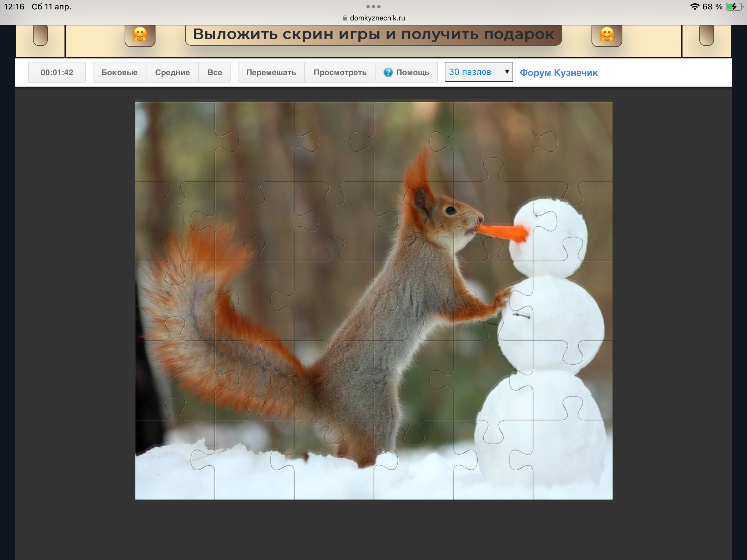Tap the Wi-Fi icon in status bar
747x560 pixels.
[694, 7]
